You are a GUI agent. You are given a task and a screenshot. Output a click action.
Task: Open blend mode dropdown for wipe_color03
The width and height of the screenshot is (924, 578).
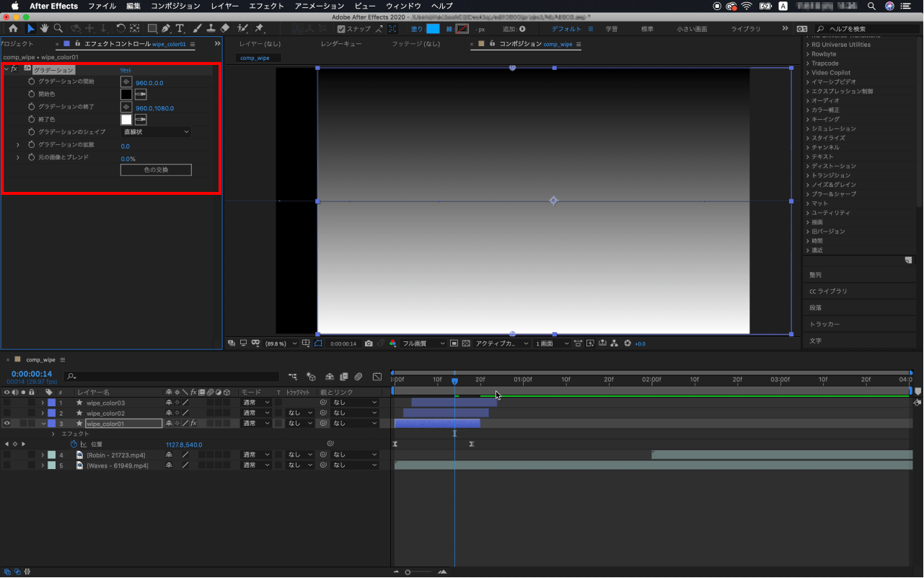pos(256,403)
